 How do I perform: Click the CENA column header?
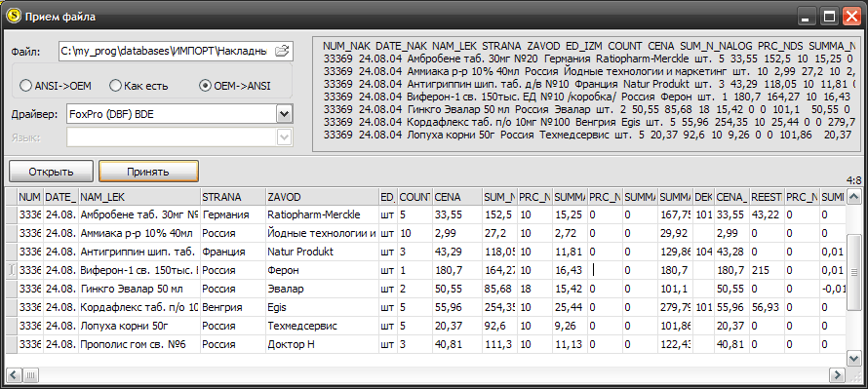(x=456, y=196)
